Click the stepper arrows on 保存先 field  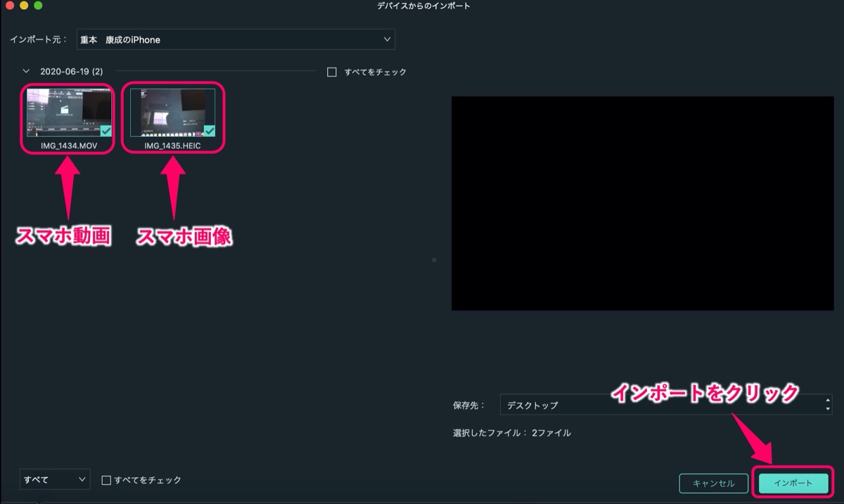point(827,405)
